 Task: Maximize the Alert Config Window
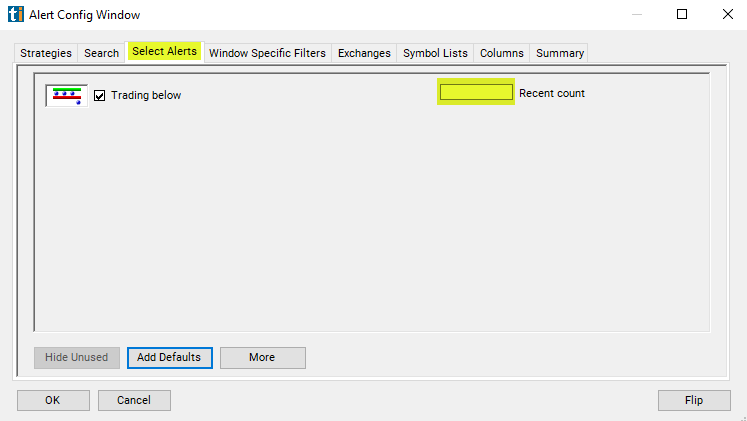coord(682,14)
